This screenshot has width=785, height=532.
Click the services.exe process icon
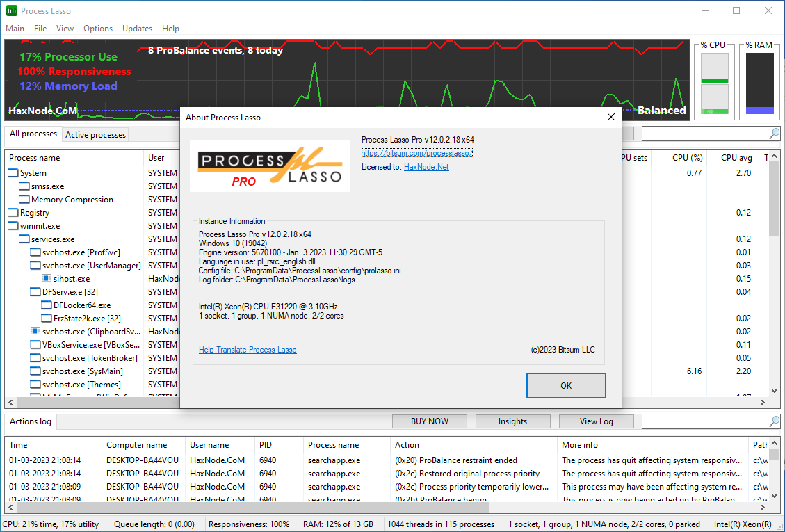(24, 239)
